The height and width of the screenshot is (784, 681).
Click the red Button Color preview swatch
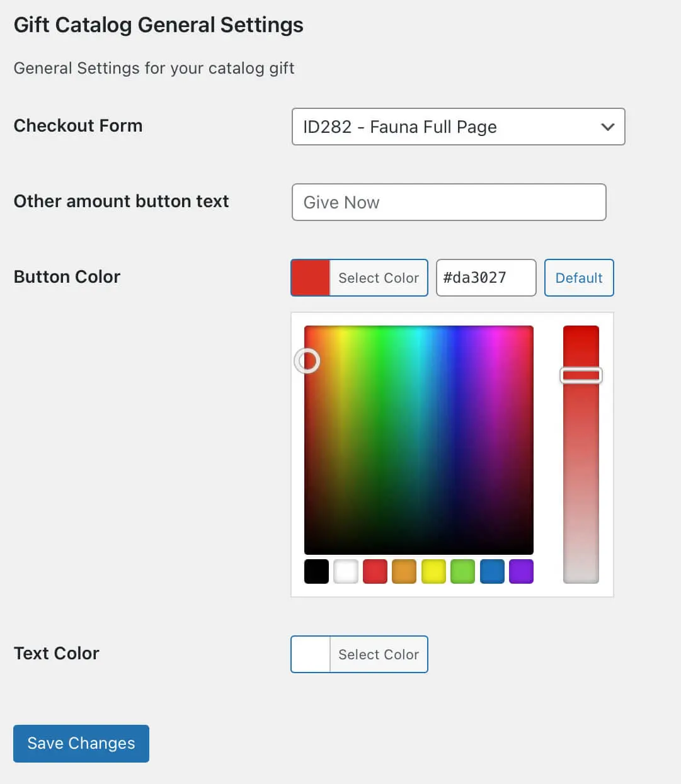(311, 278)
